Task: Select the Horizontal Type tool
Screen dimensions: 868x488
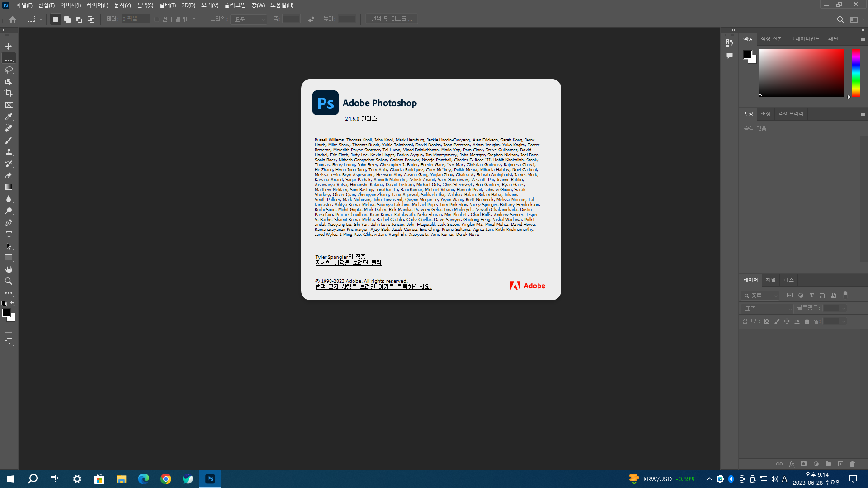Action: pos(9,234)
